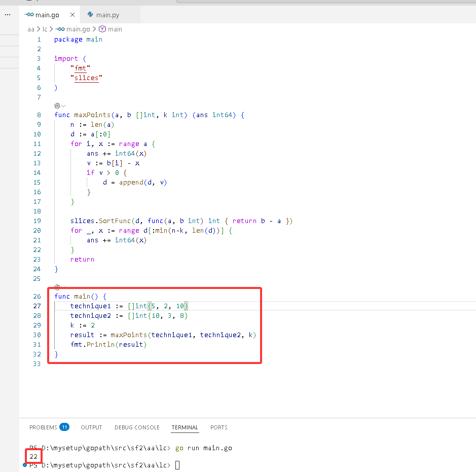Switch to the Debug Console tab
The image size is (476, 472).
137,427
